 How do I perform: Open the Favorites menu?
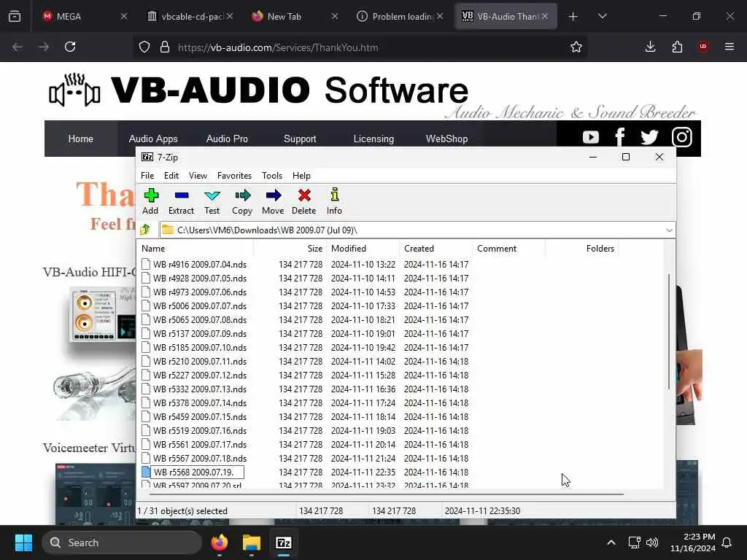pyautogui.click(x=234, y=176)
